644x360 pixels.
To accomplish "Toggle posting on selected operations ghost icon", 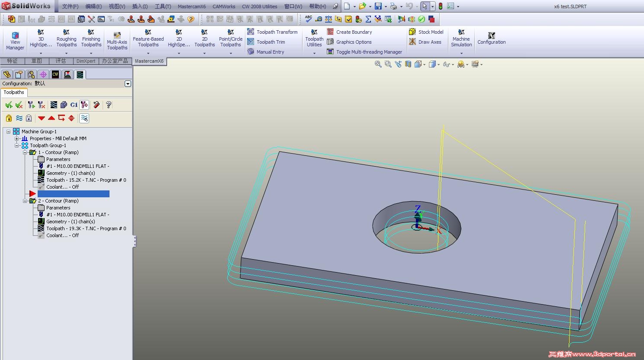I will [29, 118].
